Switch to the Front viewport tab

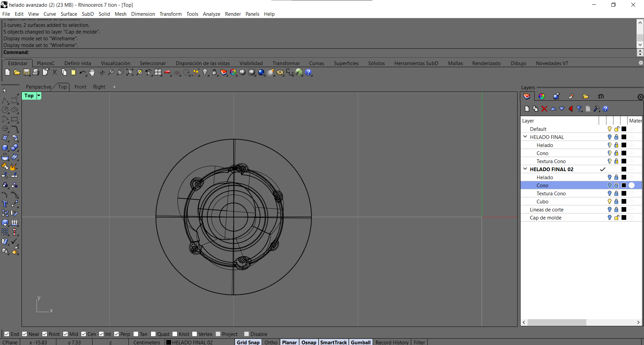[80, 87]
